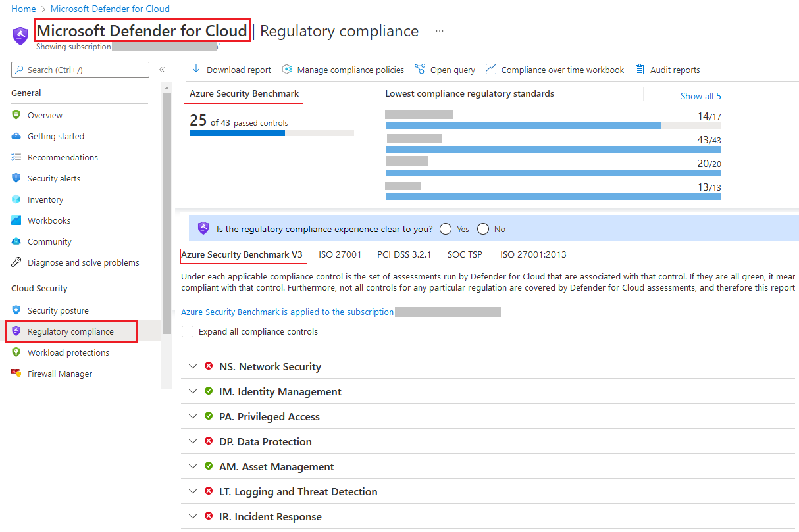Switch to the PCI DSS 3.2.1 tab

point(404,254)
